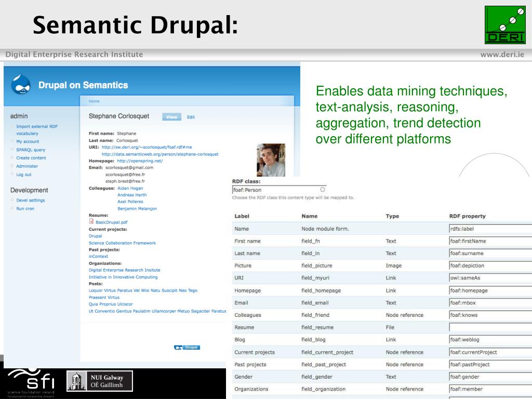Click the empty Resume RDF property field
Image resolution: width=532 pixels, height=399 pixels.
pos(490,327)
